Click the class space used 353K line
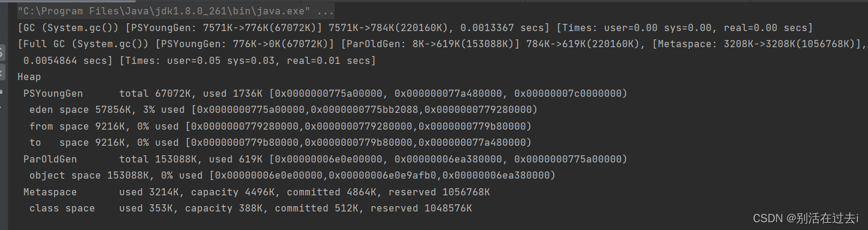 point(250,208)
